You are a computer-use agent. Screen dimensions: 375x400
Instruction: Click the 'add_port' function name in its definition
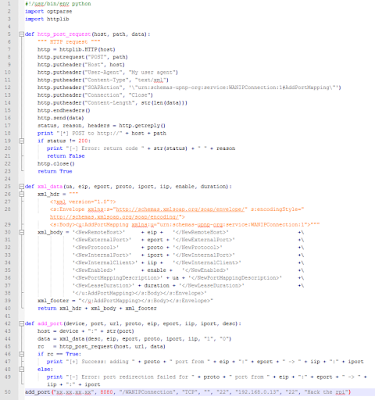[50, 323]
